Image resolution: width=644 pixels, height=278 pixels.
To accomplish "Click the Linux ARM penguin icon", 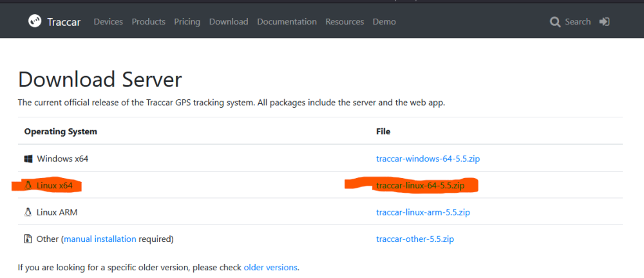I will tap(28, 213).
